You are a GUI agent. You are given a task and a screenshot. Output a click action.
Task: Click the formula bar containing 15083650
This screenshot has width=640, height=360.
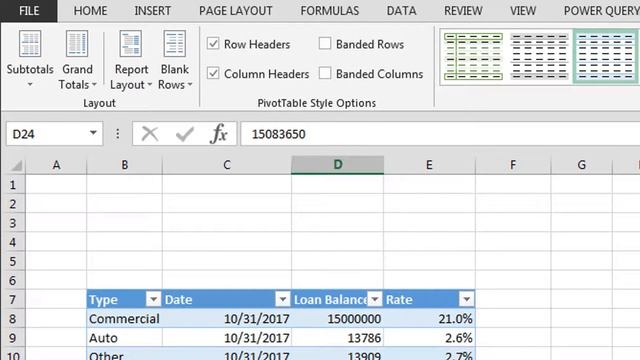click(440, 134)
